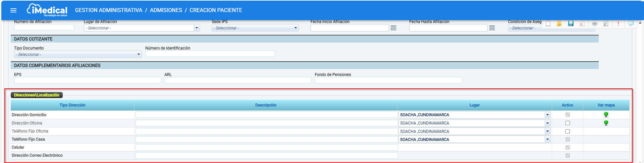Go to GESTION ADMINISTRATIVA breadcrumb
This screenshot has width=644, height=163.
pyautogui.click(x=109, y=10)
